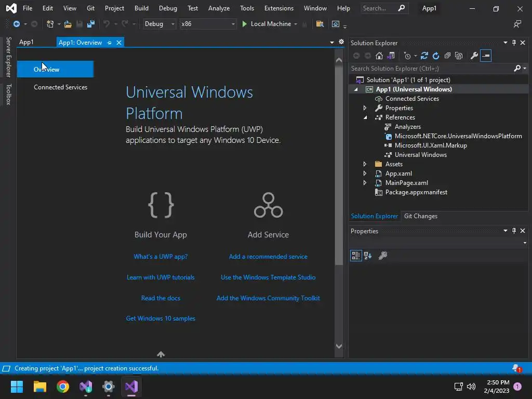Click Show All Files icon
This screenshot has height=399, width=532.
459,56
